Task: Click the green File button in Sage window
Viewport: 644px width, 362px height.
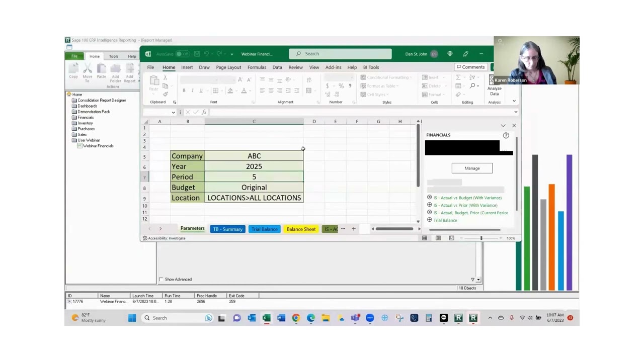Action: tap(74, 56)
